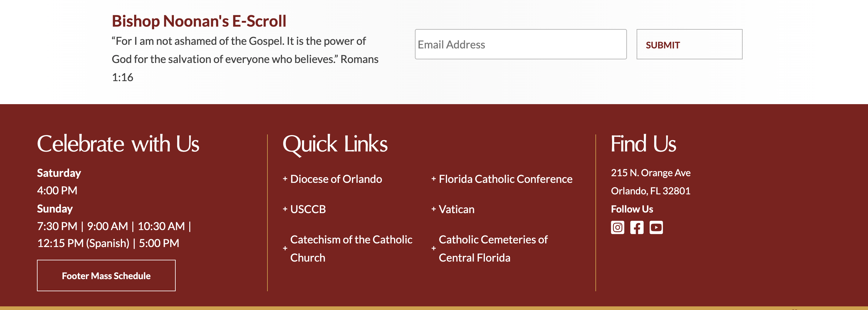Open Florida Catholic Conference link
Image resolution: width=868 pixels, height=310 pixels.
[x=505, y=179]
